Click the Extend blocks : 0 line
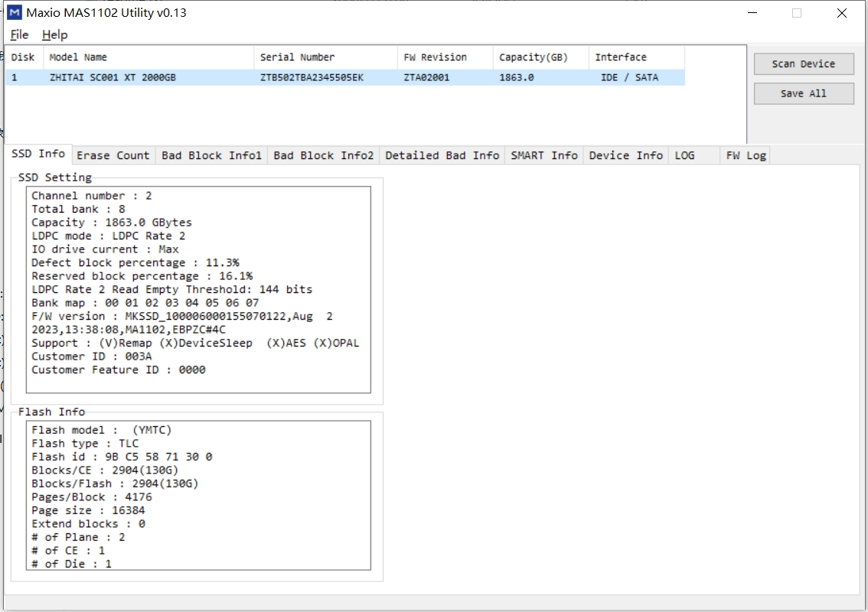 point(88,524)
